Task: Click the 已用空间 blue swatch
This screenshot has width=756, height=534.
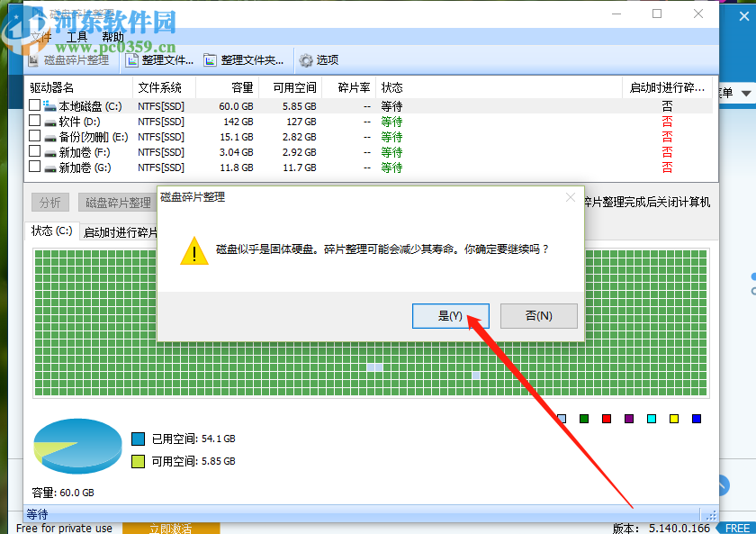Action: tap(139, 439)
